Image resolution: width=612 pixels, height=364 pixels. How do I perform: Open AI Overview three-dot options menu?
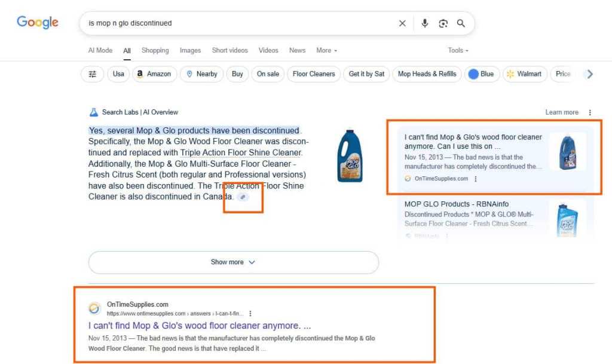point(590,112)
